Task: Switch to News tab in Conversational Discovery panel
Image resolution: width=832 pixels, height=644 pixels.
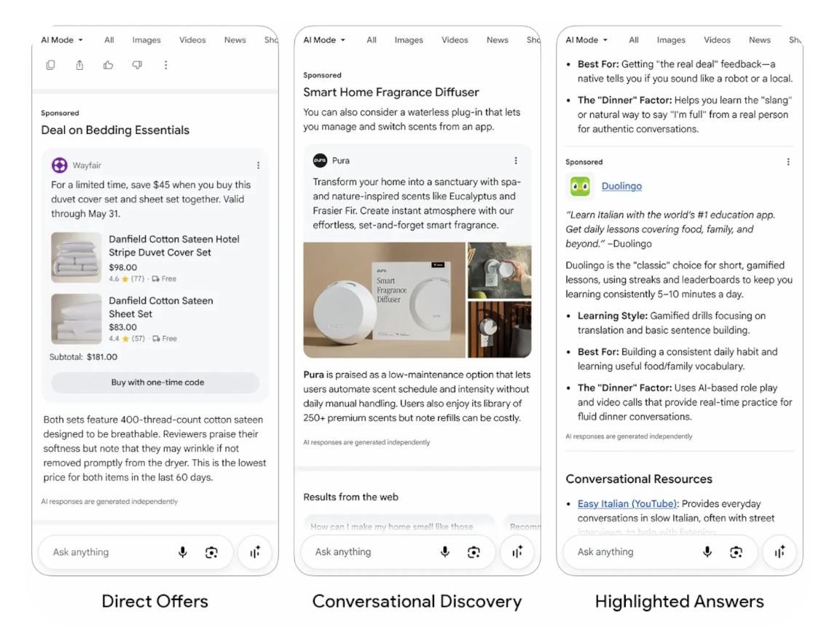Action: (x=497, y=40)
